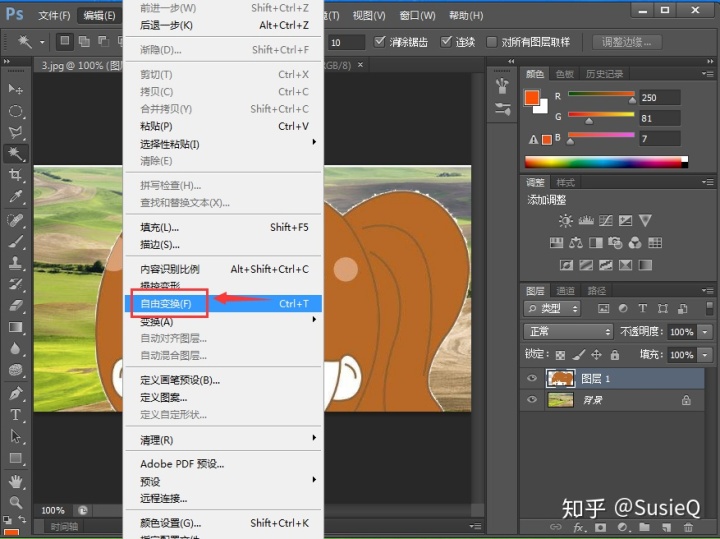Select the Rectangle shape tool

tap(15, 458)
